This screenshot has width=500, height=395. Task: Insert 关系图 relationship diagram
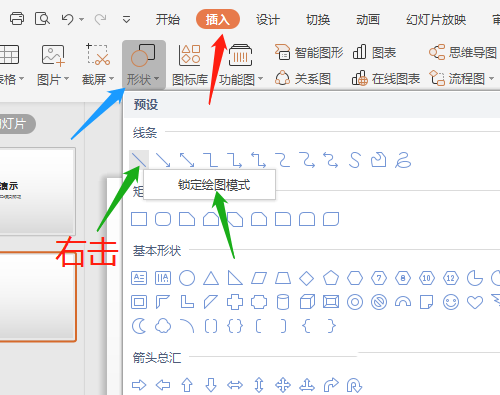pyautogui.click(x=303, y=79)
